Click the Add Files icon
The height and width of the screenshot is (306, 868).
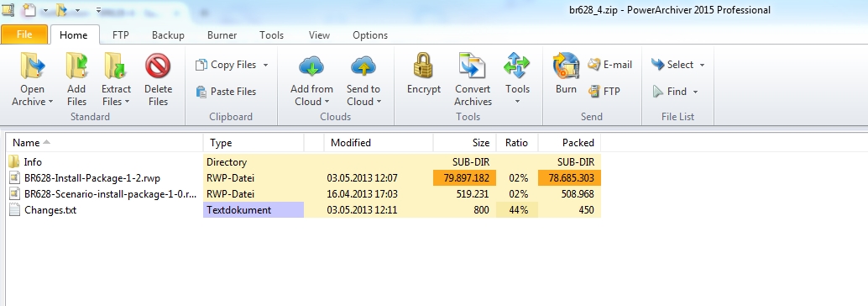pyautogui.click(x=76, y=66)
